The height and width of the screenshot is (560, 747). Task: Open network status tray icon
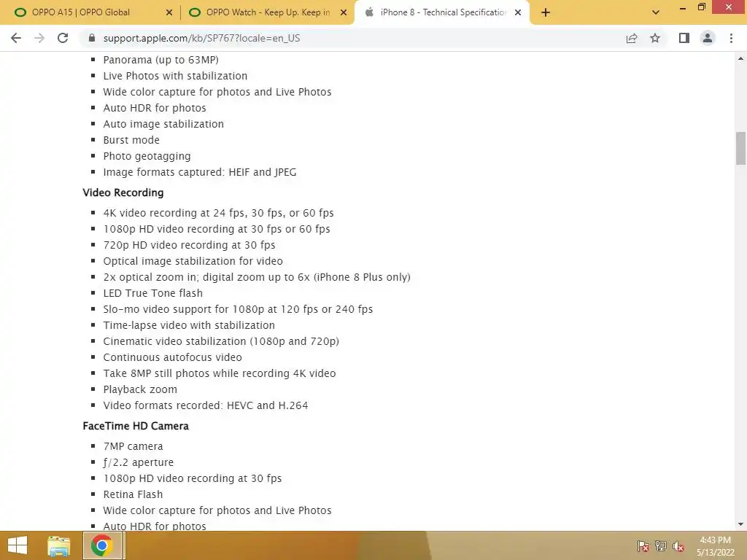(661, 546)
